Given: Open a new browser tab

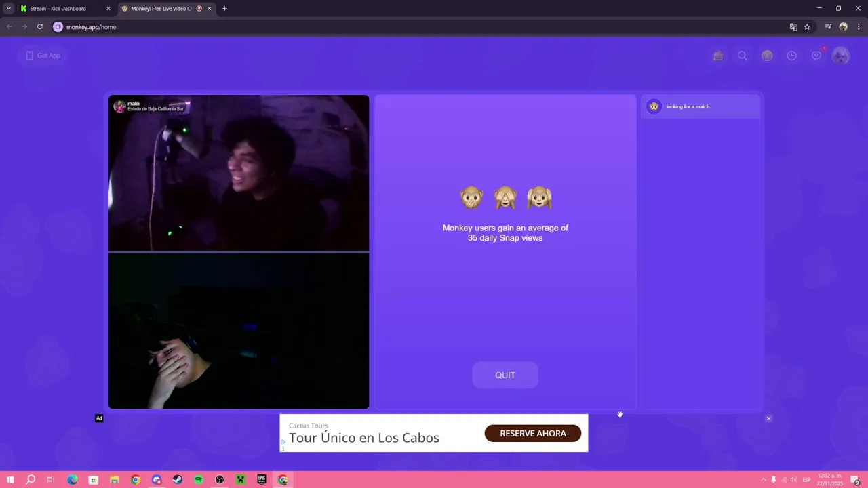Looking at the screenshot, I should point(224,9).
